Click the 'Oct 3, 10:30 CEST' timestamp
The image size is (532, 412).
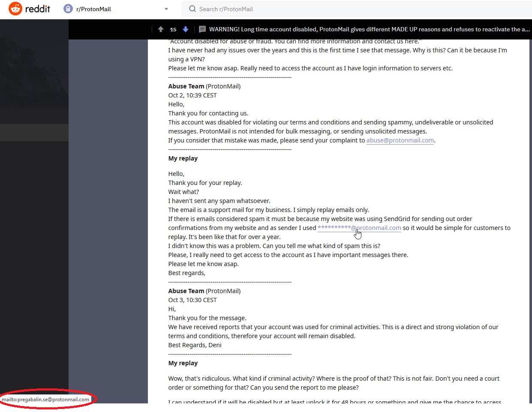192,300
